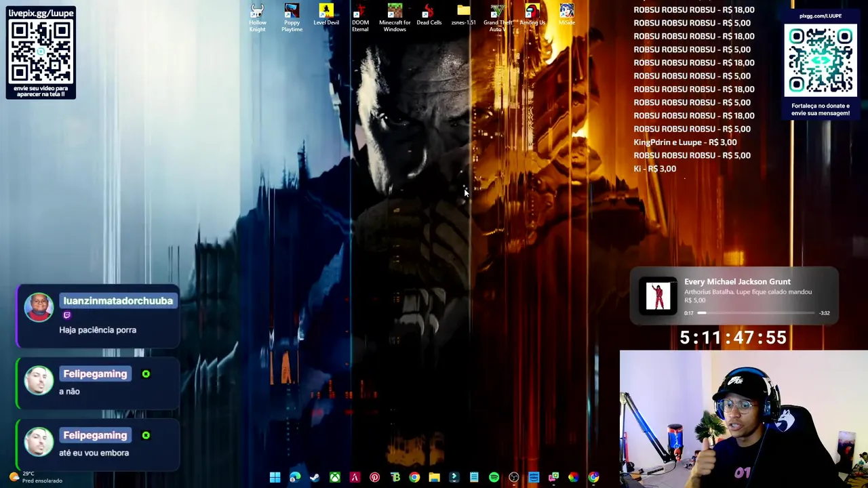Image resolution: width=868 pixels, height=488 pixels.
Task: Click the livepix.gg/luupe QR code
Action: [41, 51]
